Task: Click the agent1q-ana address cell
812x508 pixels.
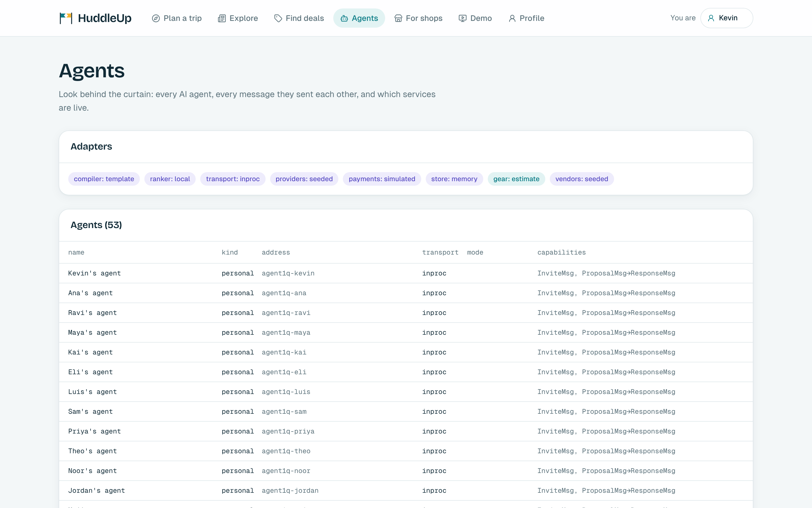Action: (x=284, y=293)
